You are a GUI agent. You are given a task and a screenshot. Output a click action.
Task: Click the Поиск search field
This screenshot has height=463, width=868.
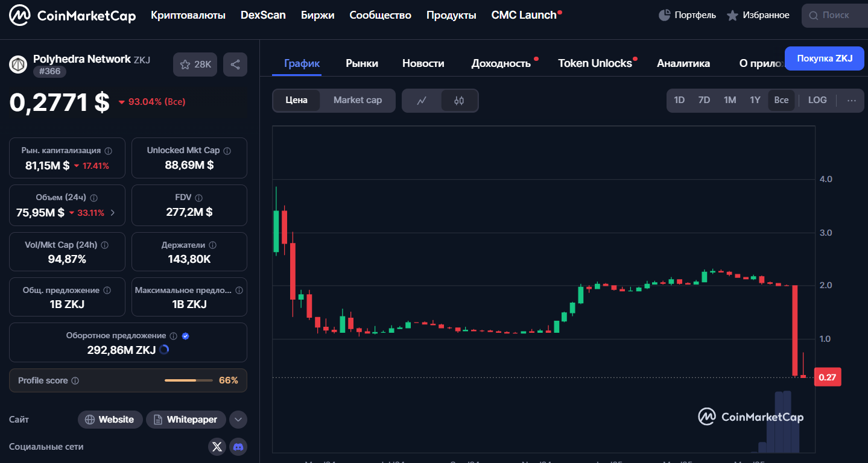835,15
